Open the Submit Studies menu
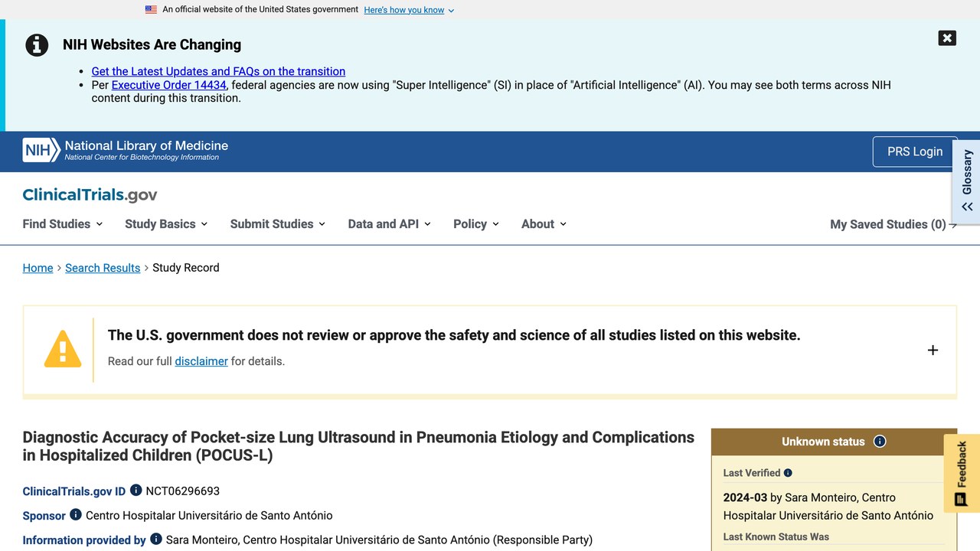The width and height of the screenshot is (980, 551). tap(278, 224)
